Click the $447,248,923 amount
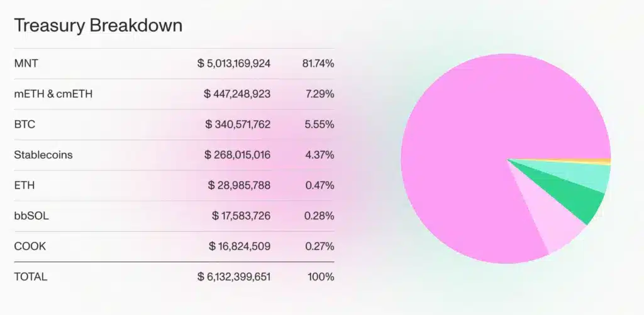The width and height of the screenshot is (644, 315). [x=237, y=94]
